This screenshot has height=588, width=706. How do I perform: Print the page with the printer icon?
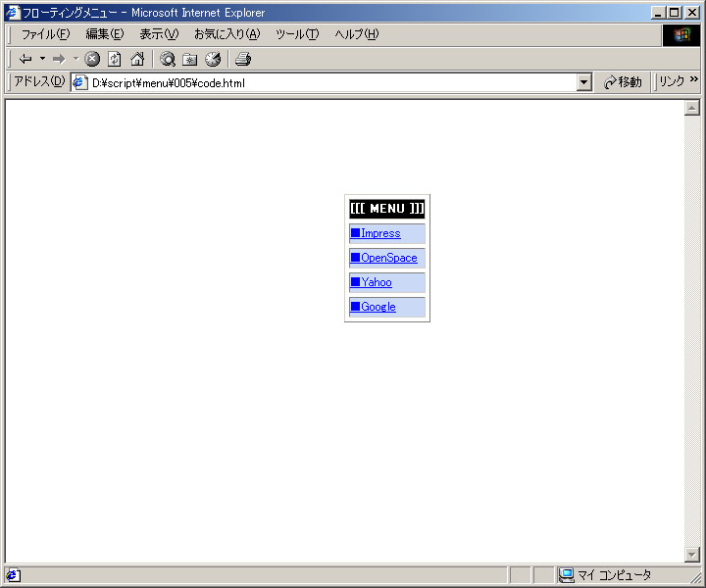[243, 59]
